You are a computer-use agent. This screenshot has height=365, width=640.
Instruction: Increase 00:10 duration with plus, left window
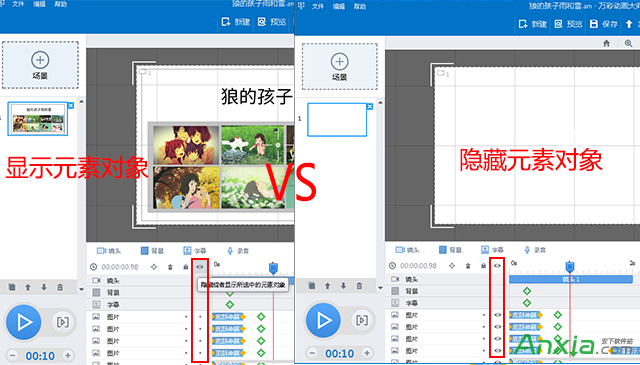(x=68, y=356)
